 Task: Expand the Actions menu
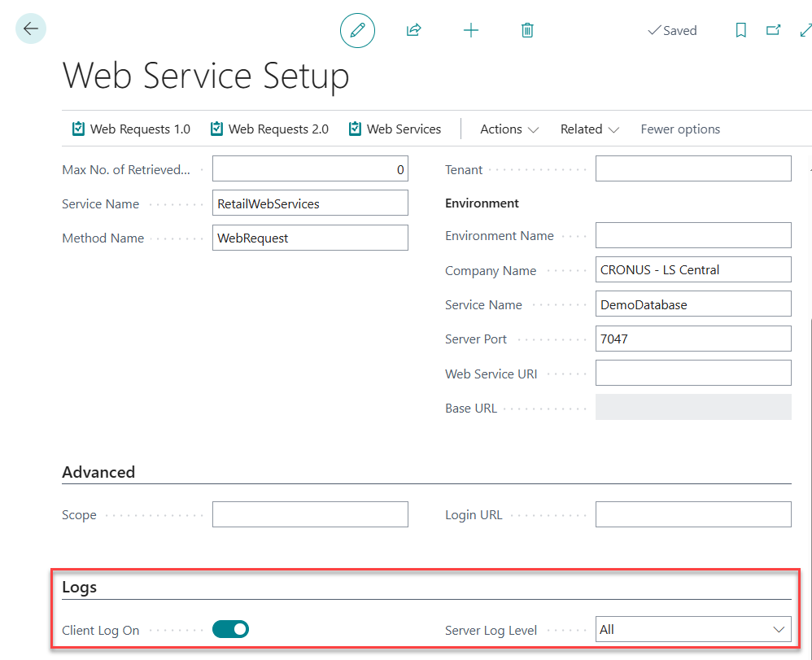click(x=509, y=129)
